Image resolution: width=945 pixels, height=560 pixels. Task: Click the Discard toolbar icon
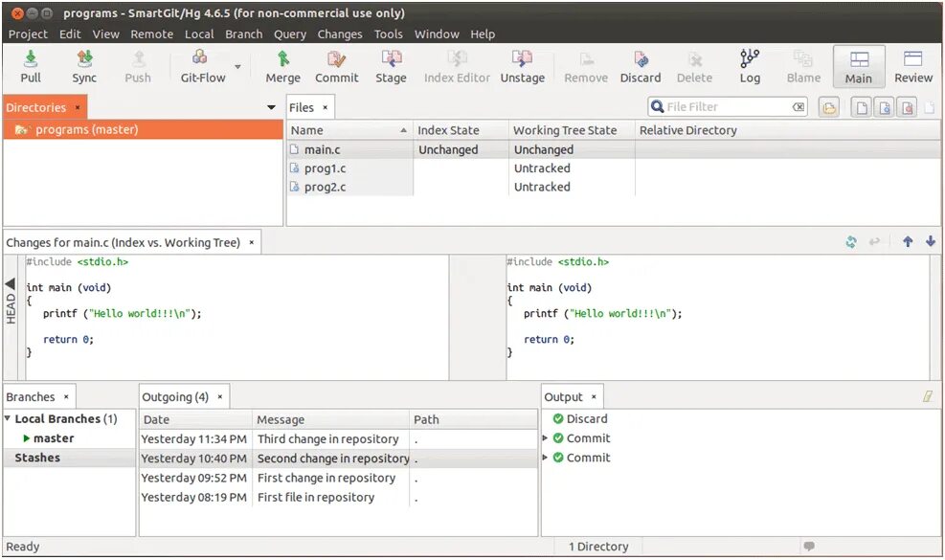coord(641,59)
